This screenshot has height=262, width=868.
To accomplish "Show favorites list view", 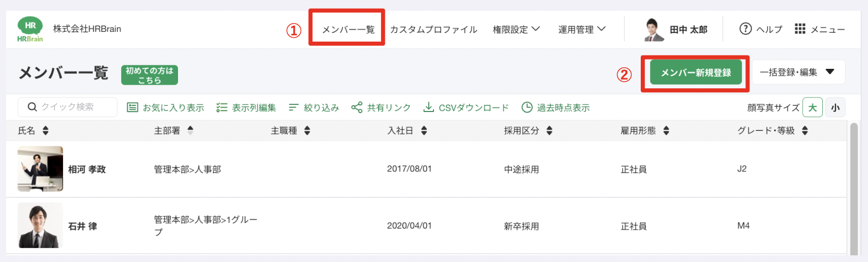I will click(166, 107).
